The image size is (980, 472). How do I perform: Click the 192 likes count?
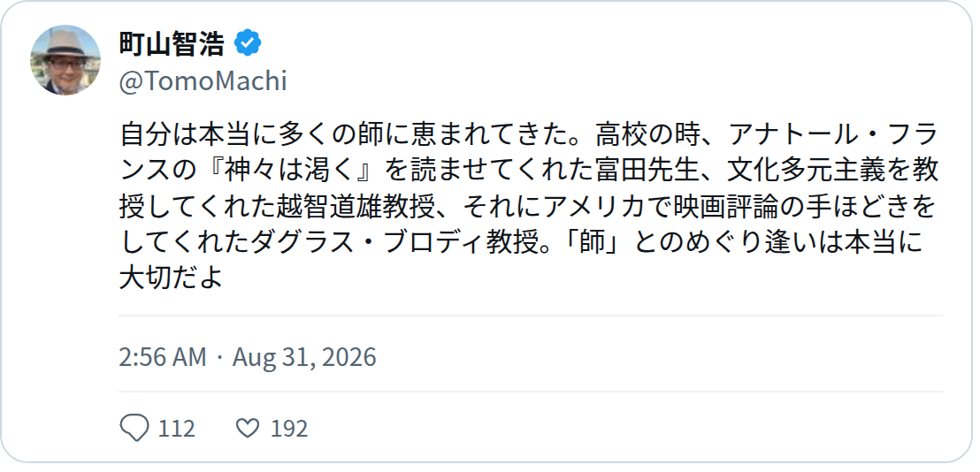point(288,429)
